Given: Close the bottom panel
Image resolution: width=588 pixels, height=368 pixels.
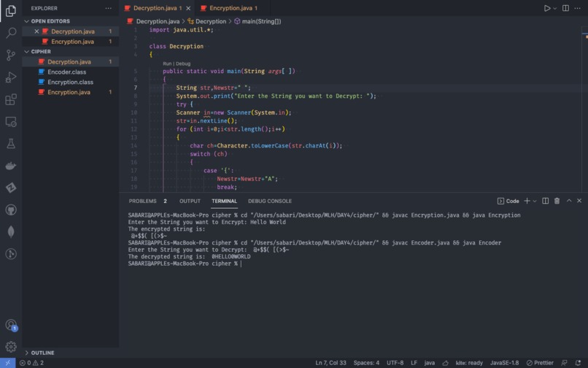Looking at the screenshot, I should point(579,201).
